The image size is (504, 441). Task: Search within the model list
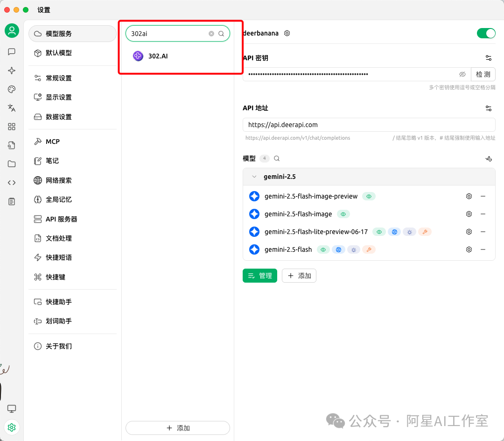[x=277, y=158]
